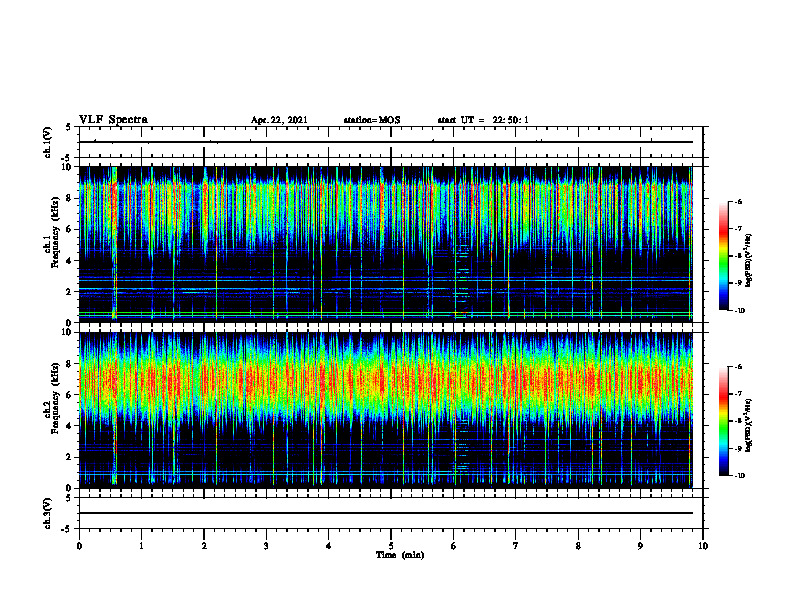Click the "-8" label on ch.1 color bar
The image size is (792, 612).
pos(738,256)
